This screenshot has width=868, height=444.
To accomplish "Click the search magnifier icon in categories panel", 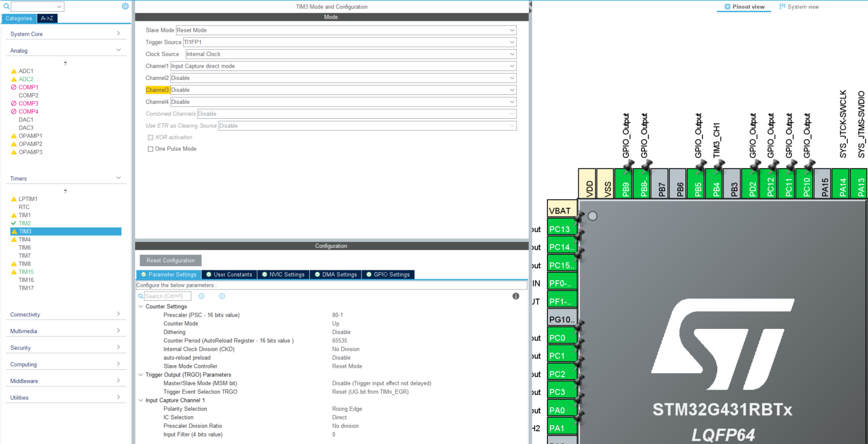I will pyautogui.click(x=6, y=6).
